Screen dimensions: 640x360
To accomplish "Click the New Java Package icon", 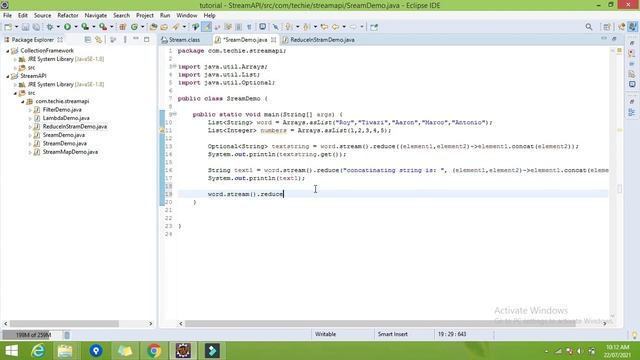I will coord(122,27).
